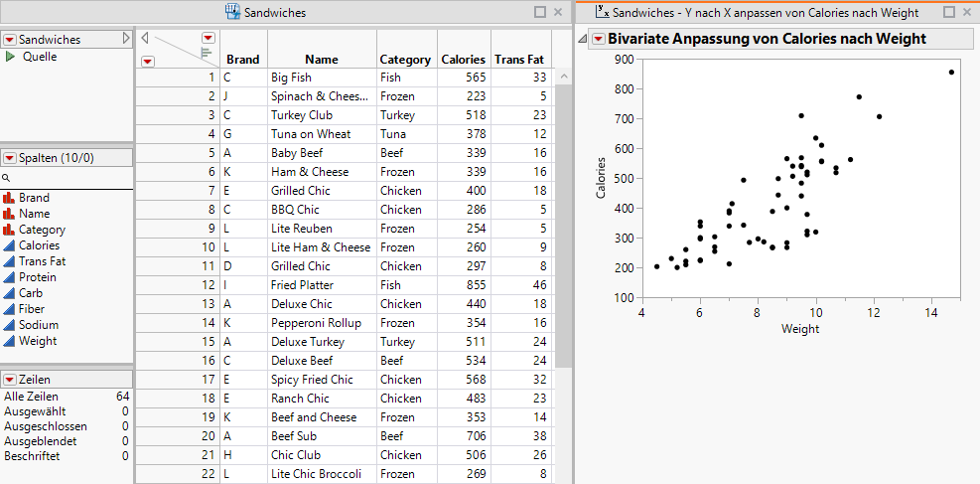Screen dimensions: 980x484
Task: Open the Sandwiches table red triangle menu
Action: pos(10,40)
